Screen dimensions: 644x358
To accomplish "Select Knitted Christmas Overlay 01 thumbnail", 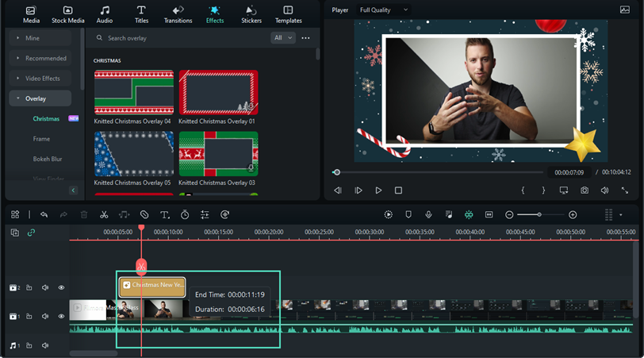I will (x=219, y=92).
